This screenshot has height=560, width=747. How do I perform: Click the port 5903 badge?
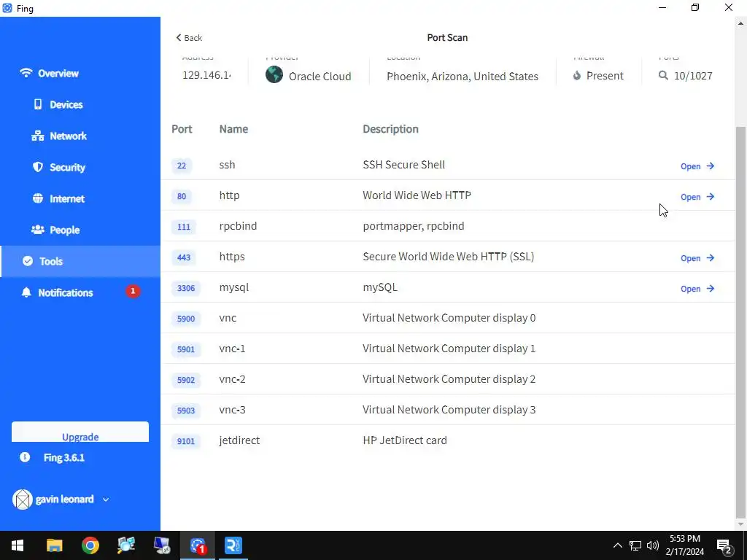coord(186,411)
